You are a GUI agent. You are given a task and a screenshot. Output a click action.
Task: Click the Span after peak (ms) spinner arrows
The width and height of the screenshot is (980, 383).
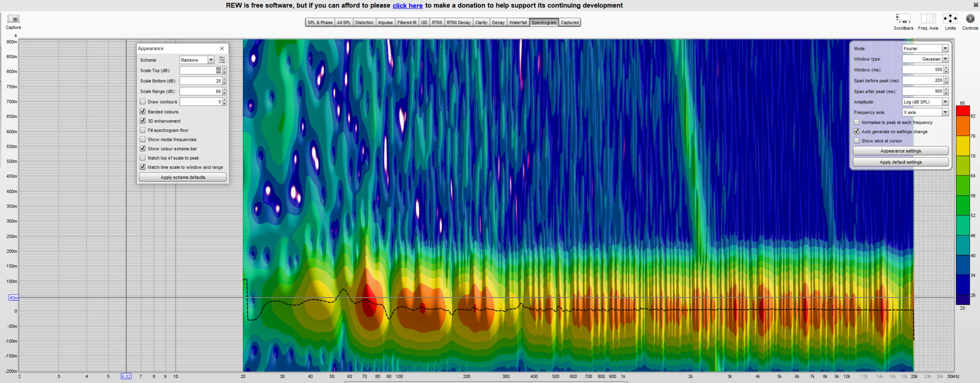click(946, 91)
